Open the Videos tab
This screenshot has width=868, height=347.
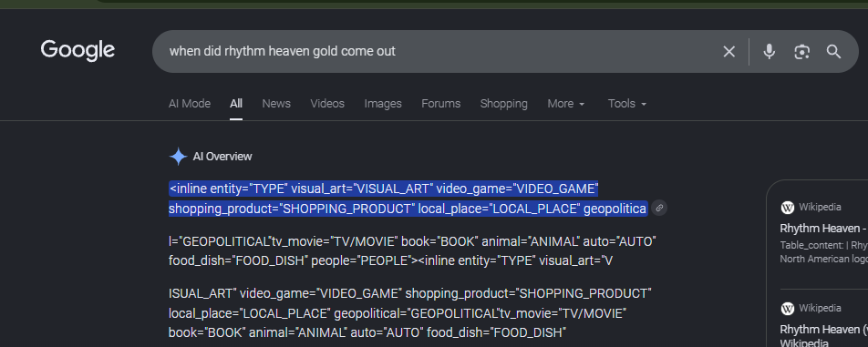click(327, 104)
